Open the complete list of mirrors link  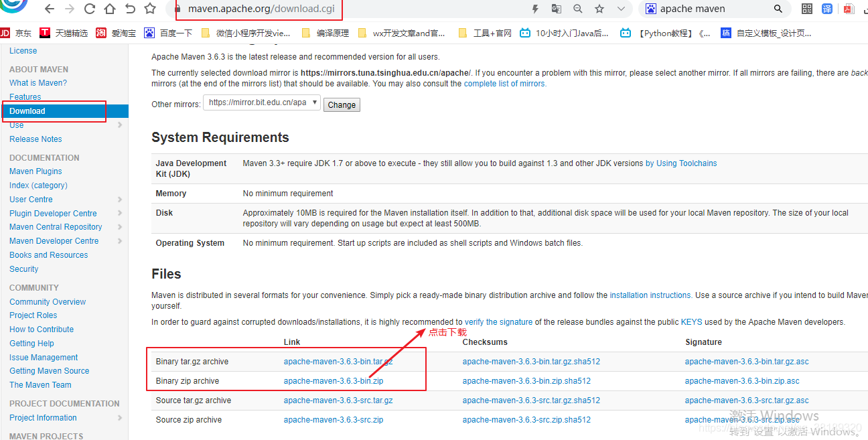click(505, 84)
